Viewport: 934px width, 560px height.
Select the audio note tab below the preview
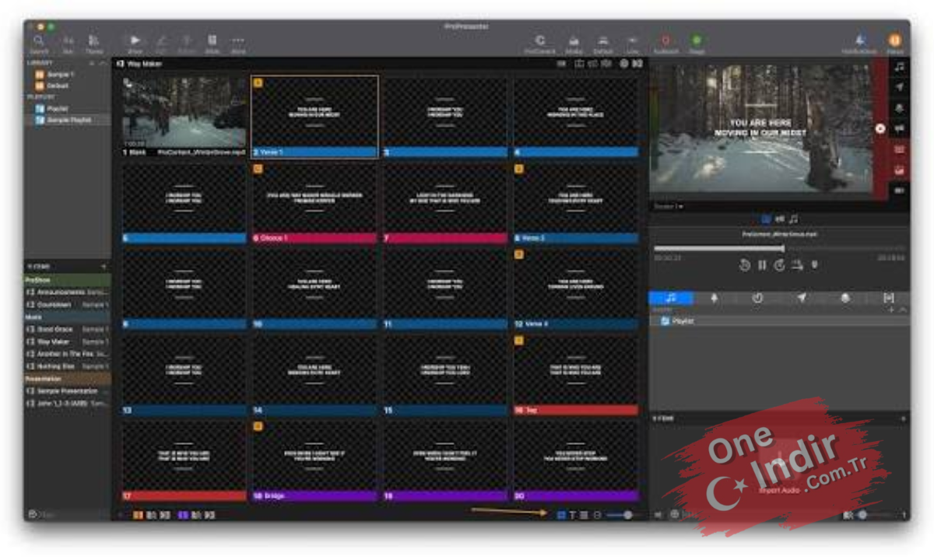click(x=793, y=219)
